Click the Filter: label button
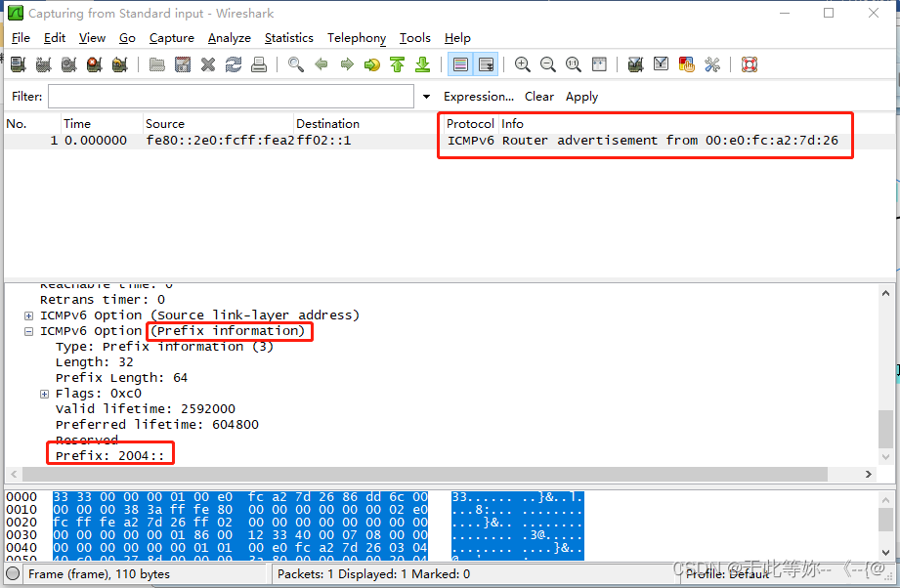This screenshot has width=900, height=588. [x=27, y=97]
